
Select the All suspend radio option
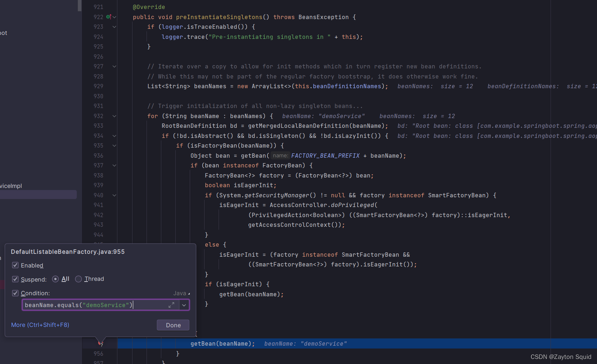click(x=55, y=279)
